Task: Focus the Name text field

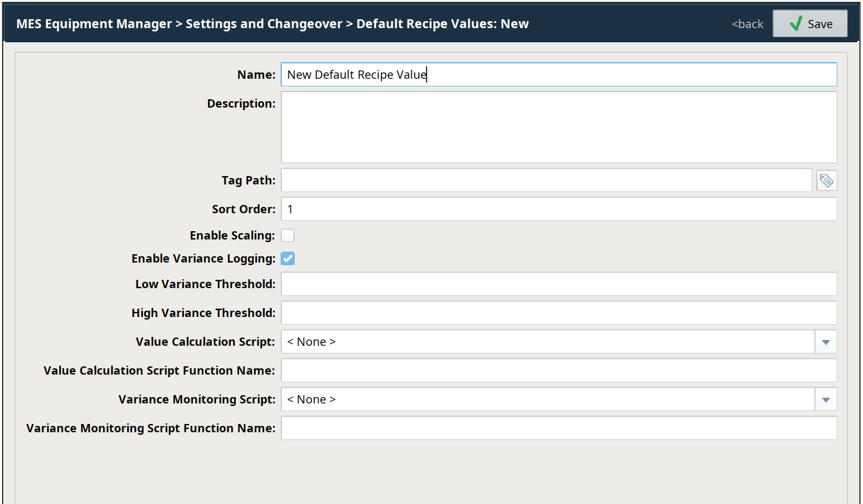Action: pos(558,75)
